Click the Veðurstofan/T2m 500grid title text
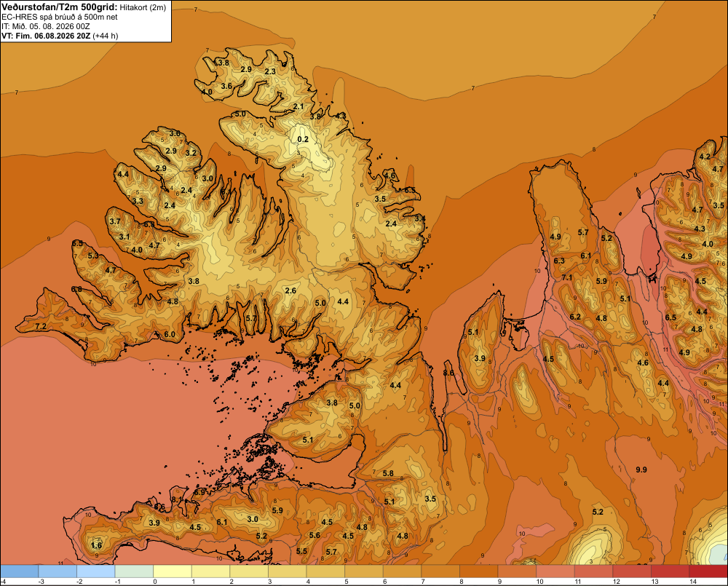The width and height of the screenshot is (728, 586). tap(60, 7)
